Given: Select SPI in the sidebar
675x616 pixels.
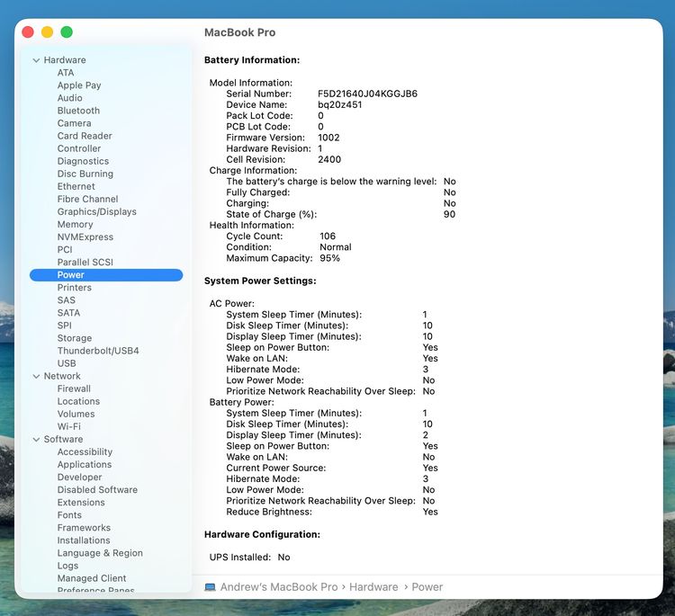Looking at the screenshot, I should [64, 326].
